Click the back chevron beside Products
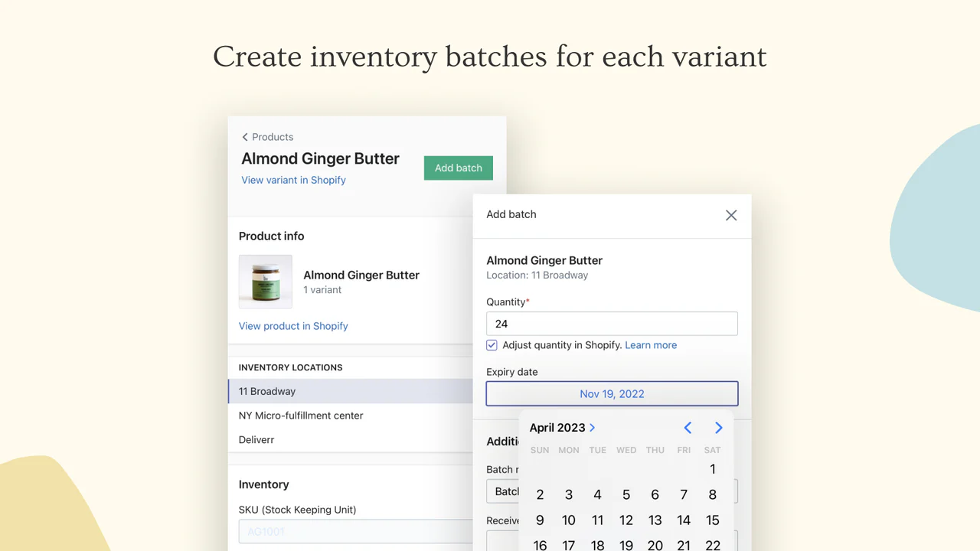 pyautogui.click(x=245, y=137)
